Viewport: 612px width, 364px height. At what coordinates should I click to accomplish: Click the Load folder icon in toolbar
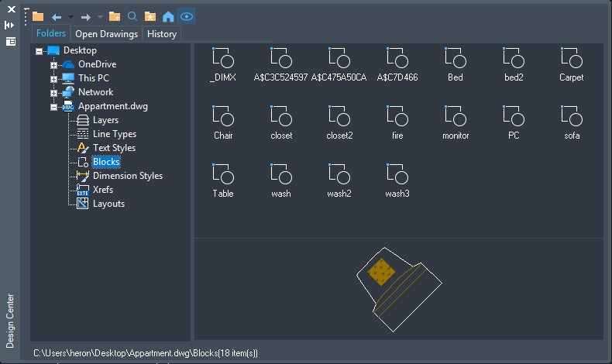[x=37, y=16]
